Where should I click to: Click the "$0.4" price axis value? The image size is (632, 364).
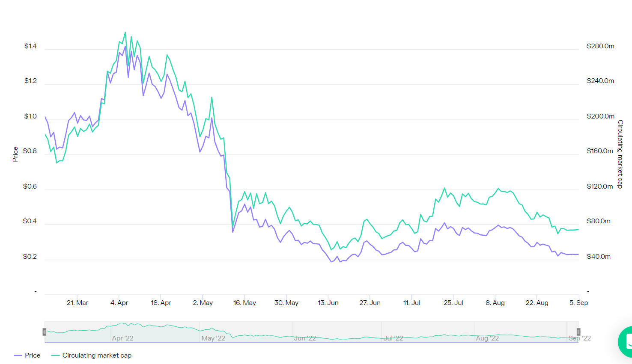click(30, 221)
